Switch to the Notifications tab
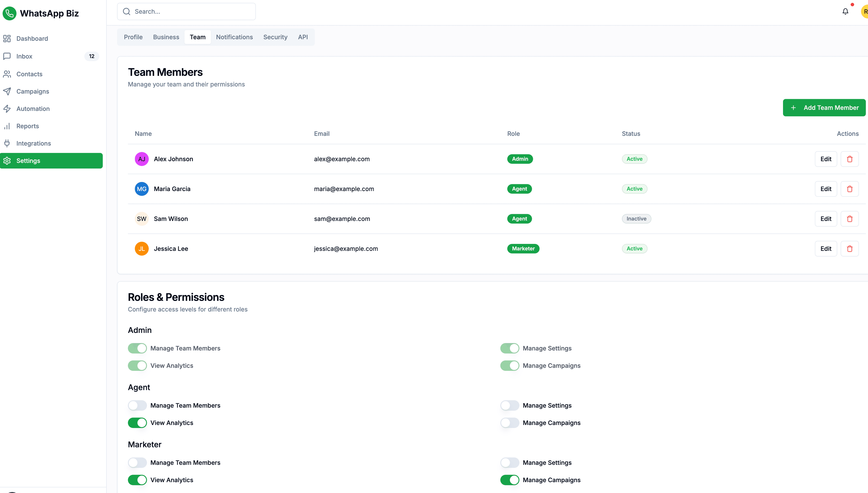Image resolution: width=868 pixels, height=493 pixels. click(x=234, y=37)
